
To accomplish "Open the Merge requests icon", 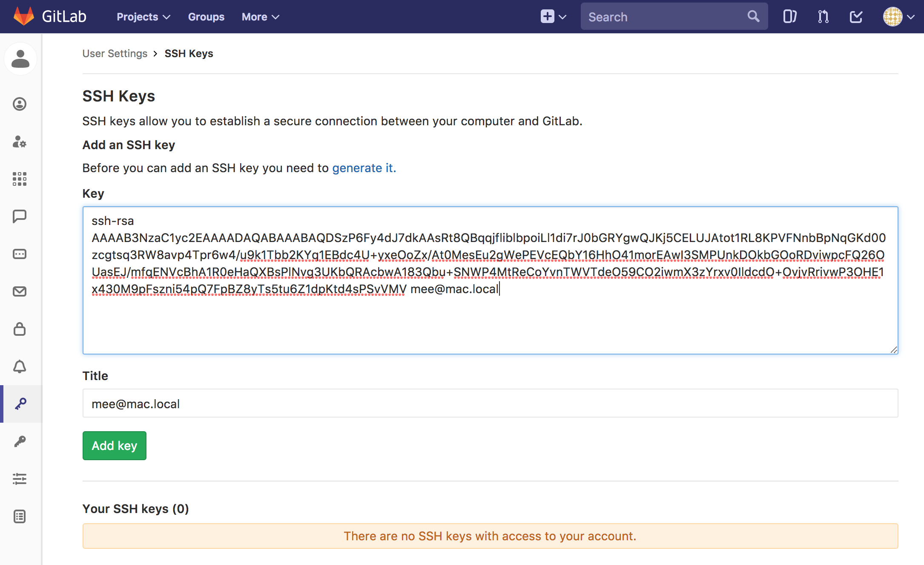I will pyautogui.click(x=823, y=17).
